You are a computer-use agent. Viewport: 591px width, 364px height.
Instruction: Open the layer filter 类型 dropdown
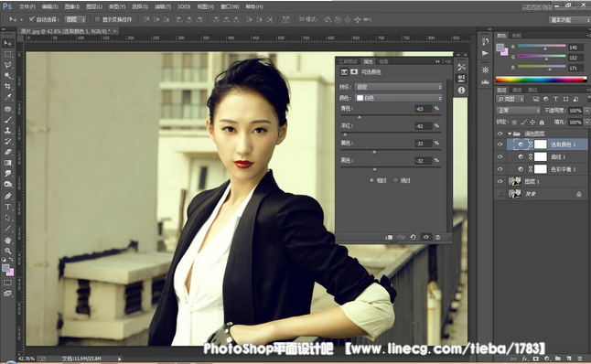(x=510, y=99)
